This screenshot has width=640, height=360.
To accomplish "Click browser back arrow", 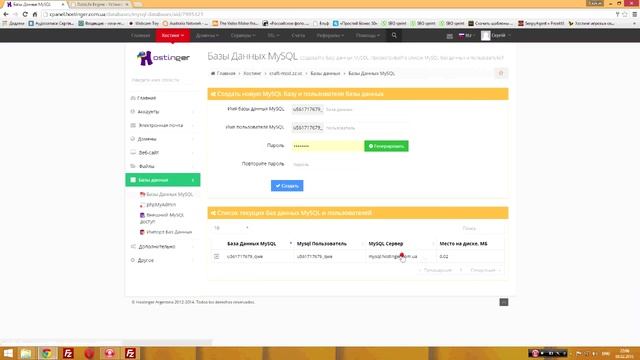I will point(6,14).
